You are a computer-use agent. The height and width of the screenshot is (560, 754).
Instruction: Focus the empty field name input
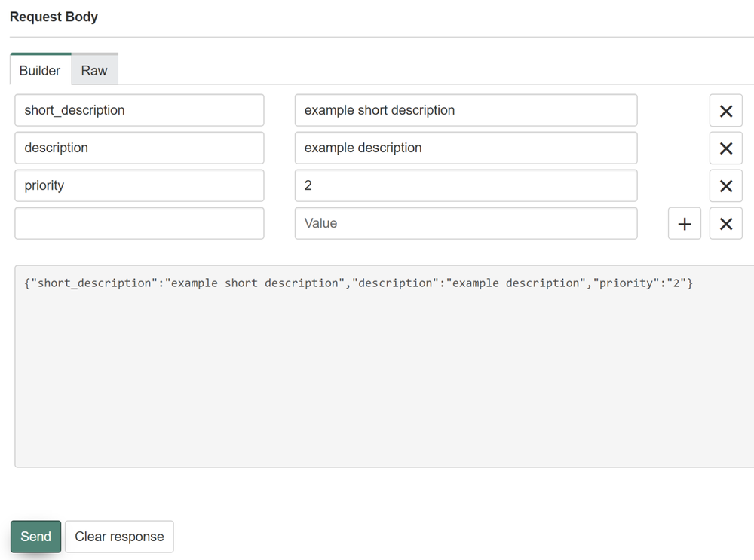[x=139, y=224]
